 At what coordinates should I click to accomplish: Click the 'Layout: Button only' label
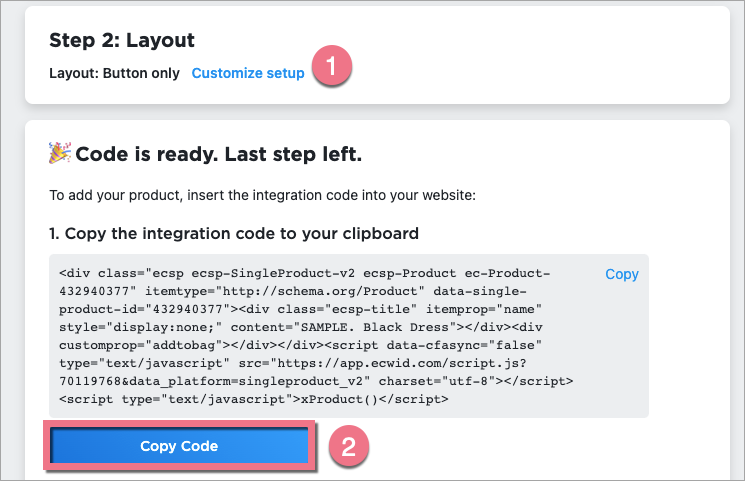click(114, 73)
